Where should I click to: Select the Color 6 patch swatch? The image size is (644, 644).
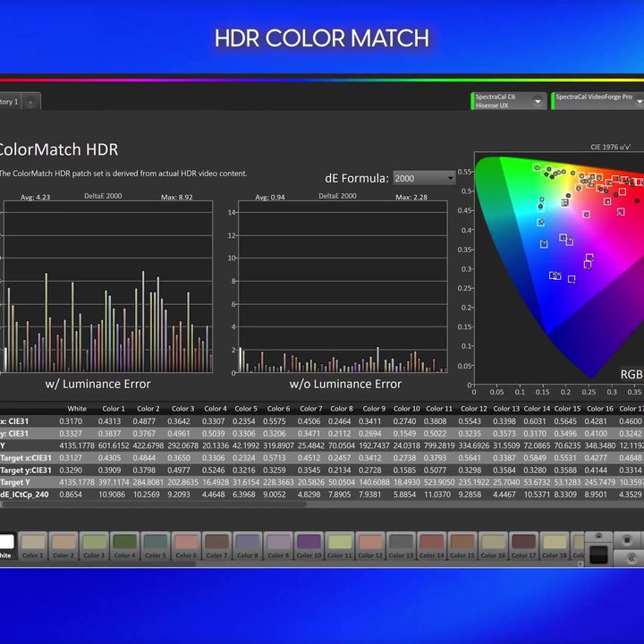click(x=186, y=546)
